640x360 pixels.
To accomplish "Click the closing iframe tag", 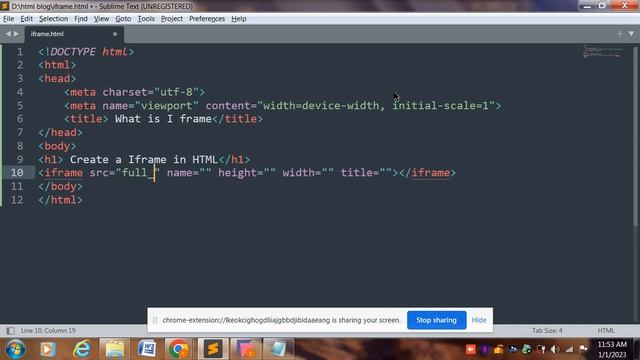I will click(x=427, y=173).
